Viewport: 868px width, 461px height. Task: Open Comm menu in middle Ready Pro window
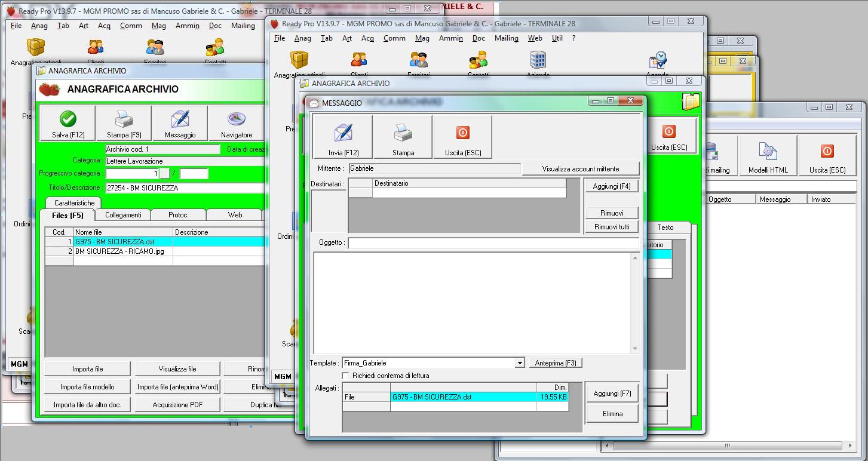pyautogui.click(x=394, y=38)
